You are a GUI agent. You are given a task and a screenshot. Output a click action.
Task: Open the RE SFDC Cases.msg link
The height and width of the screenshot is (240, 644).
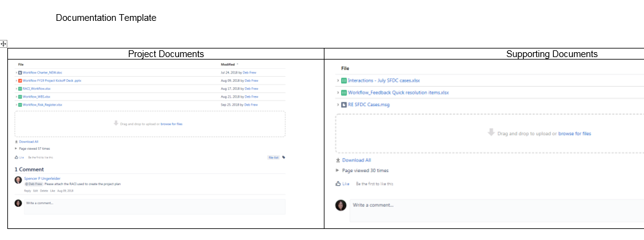pos(369,104)
